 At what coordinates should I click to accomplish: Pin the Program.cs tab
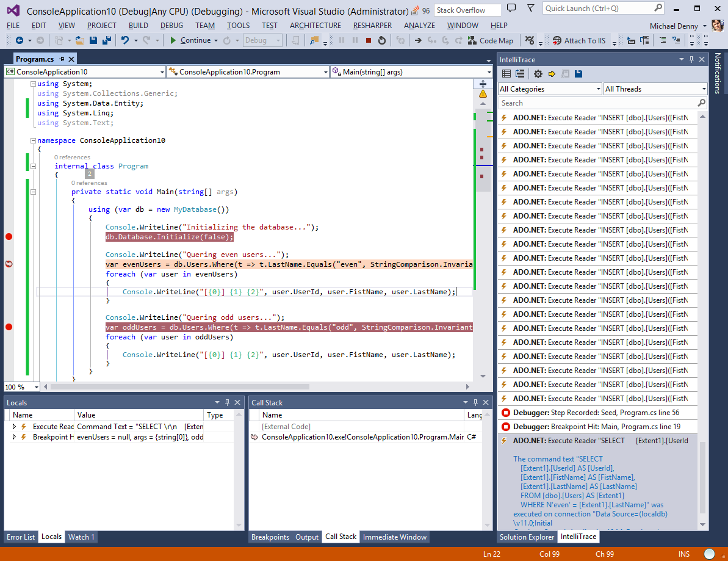(x=62, y=59)
